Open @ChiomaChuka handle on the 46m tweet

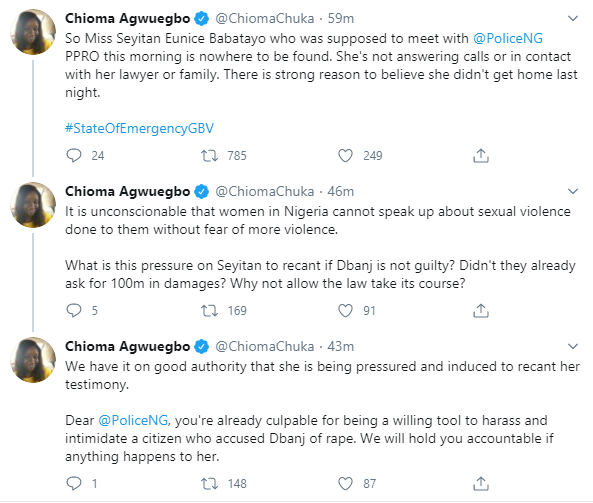pyautogui.click(x=264, y=191)
